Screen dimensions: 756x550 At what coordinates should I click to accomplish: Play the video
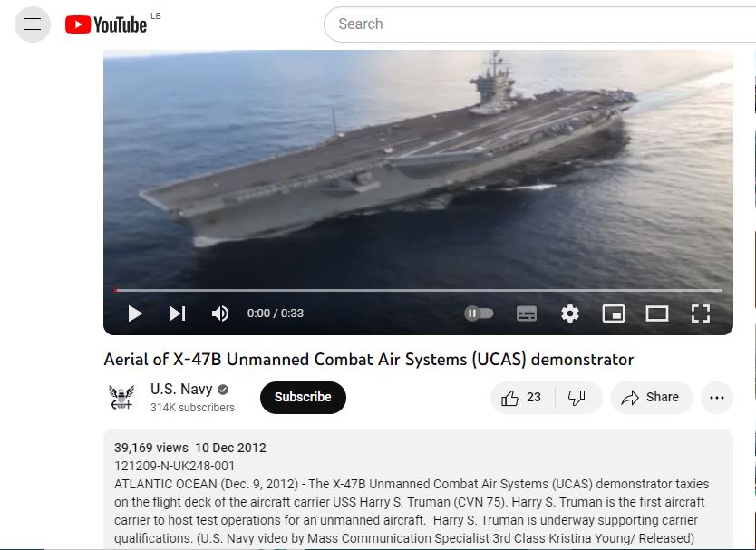point(135,314)
